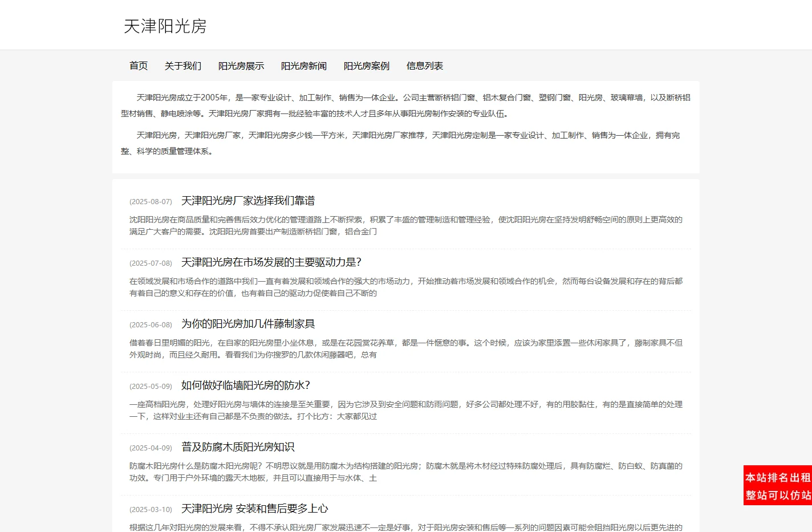Click the red 本站排名出租 banner
The image size is (812, 532).
[778, 486]
